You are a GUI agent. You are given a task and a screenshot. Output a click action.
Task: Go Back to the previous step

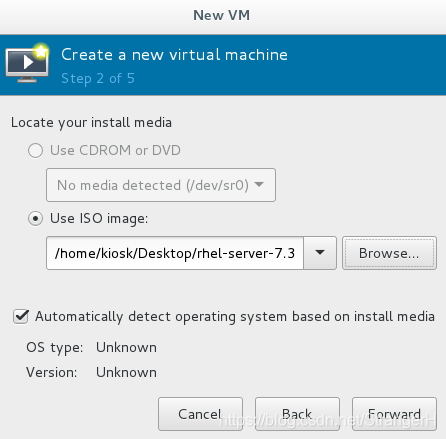297,414
